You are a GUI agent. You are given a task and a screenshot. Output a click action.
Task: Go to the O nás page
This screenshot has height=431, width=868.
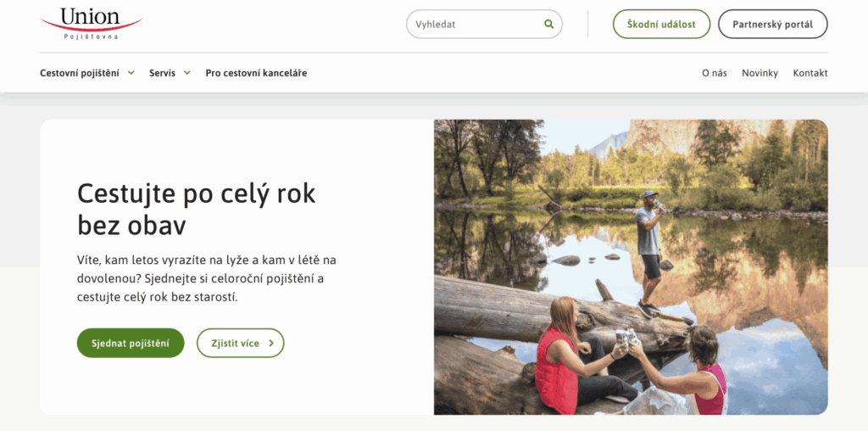pyautogui.click(x=714, y=73)
